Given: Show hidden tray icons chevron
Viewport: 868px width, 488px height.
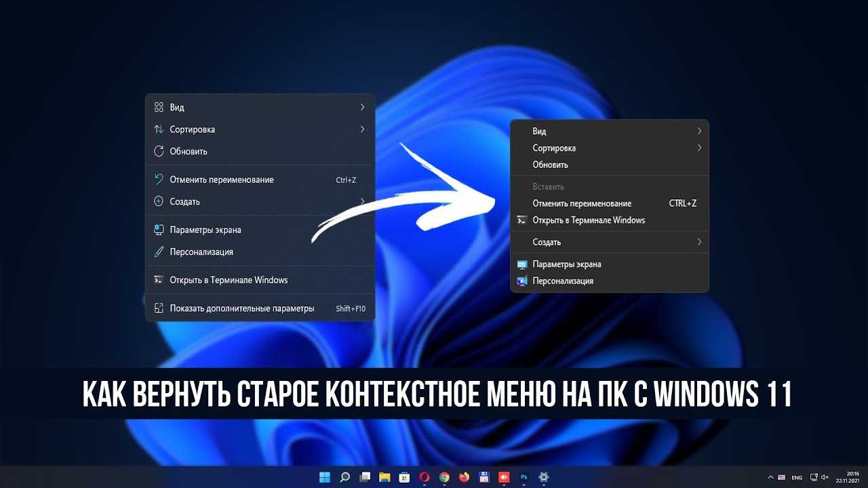Looking at the screenshot, I should pos(770,477).
